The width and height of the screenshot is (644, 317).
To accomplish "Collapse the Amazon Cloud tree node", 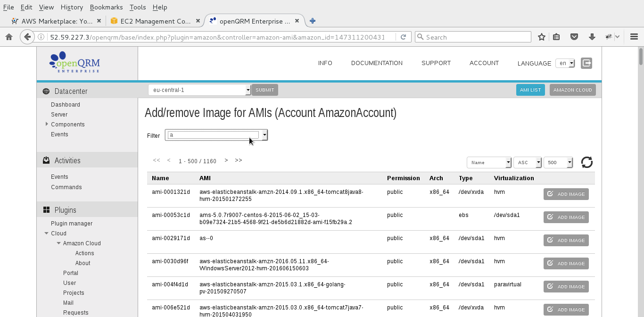I will (x=59, y=243).
